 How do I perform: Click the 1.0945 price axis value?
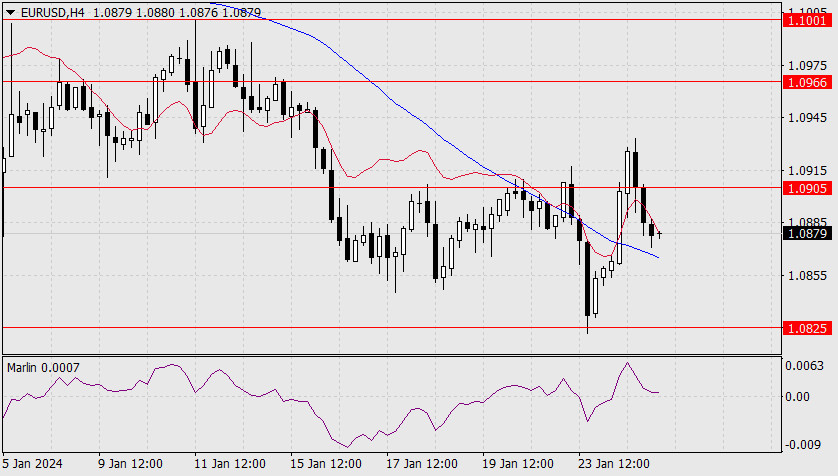click(x=808, y=117)
